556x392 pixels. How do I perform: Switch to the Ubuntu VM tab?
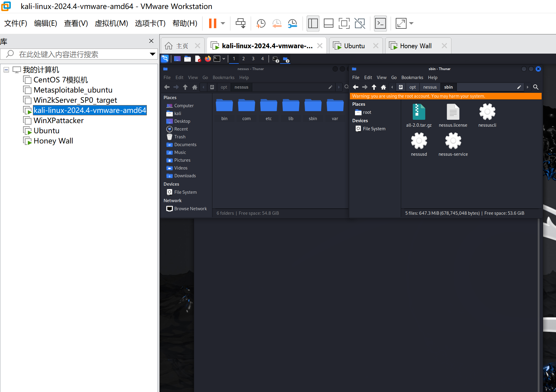tap(354, 46)
